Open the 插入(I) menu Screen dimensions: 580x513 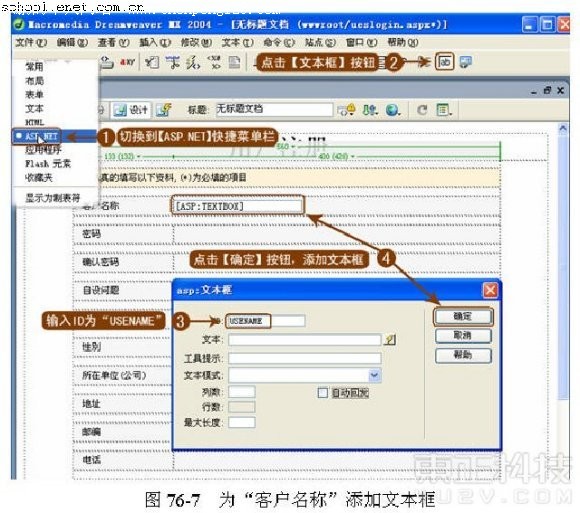click(x=155, y=43)
